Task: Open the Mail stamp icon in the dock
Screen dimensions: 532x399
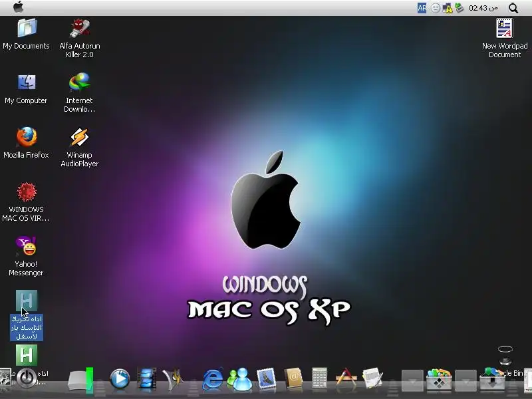Action: point(267,378)
